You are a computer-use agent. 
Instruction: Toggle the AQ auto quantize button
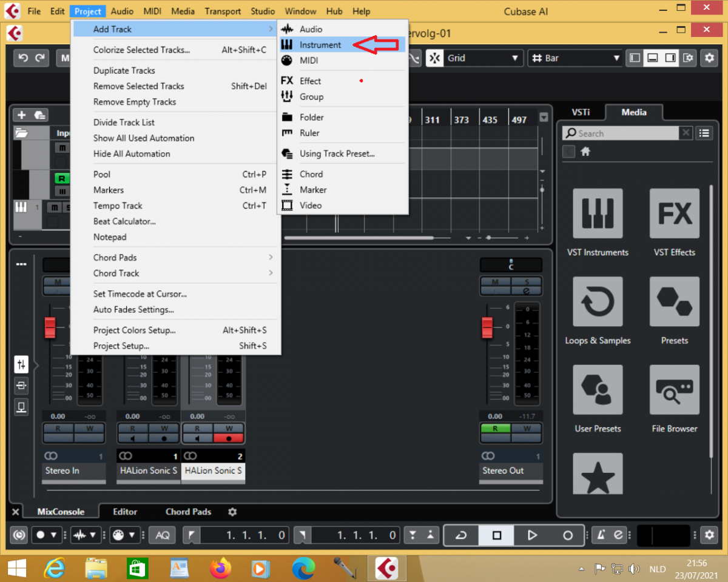(x=162, y=535)
